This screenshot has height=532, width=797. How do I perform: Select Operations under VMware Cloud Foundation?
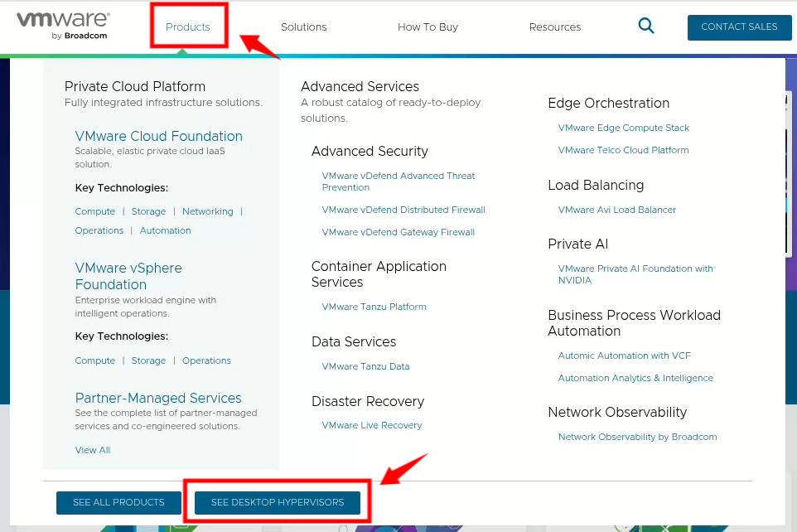(x=99, y=230)
